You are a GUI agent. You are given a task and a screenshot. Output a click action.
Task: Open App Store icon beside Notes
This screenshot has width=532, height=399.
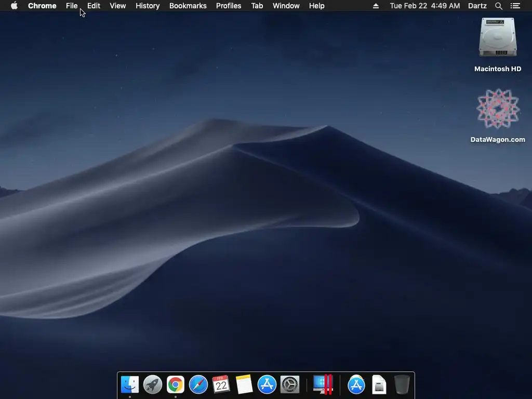pos(267,385)
